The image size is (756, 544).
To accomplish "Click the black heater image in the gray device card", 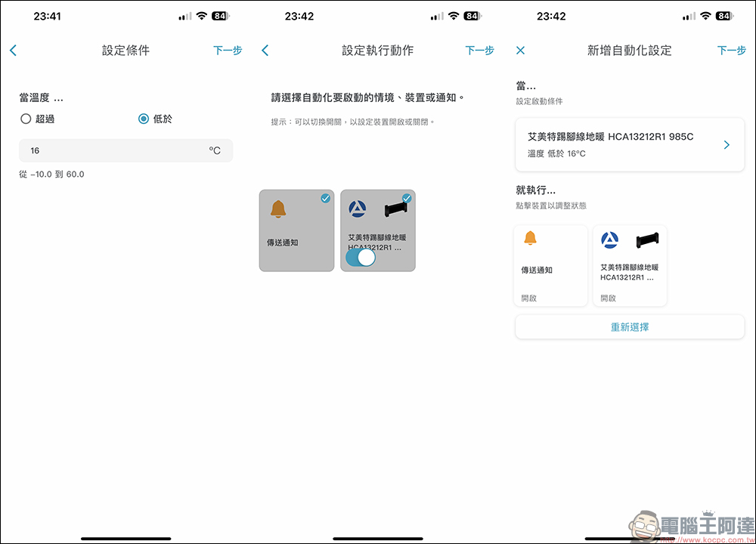I will (x=396, y=209).
